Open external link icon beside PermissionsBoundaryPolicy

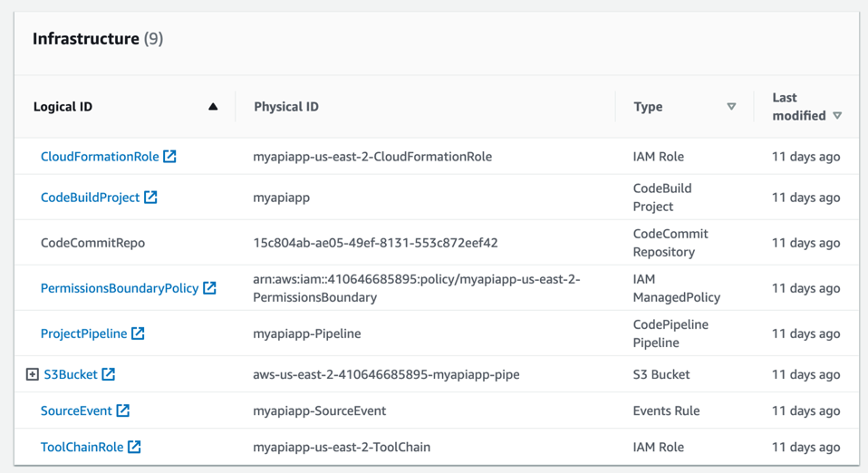(209, 288)
